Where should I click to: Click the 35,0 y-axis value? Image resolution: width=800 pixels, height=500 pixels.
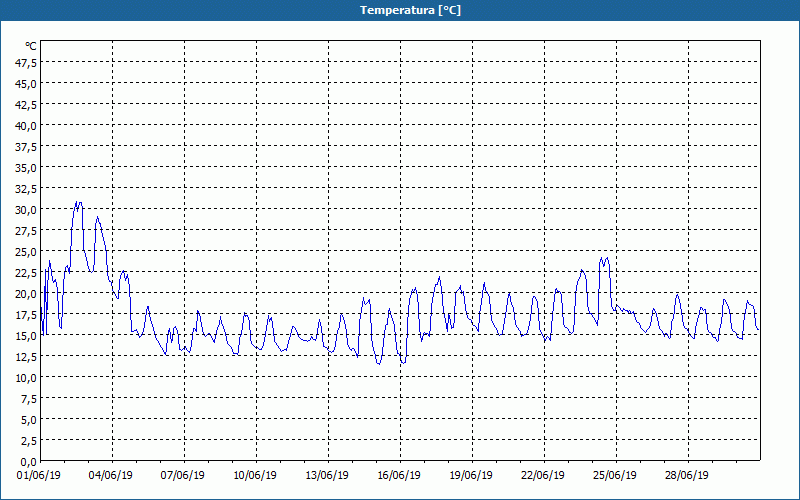click(26, 168)
